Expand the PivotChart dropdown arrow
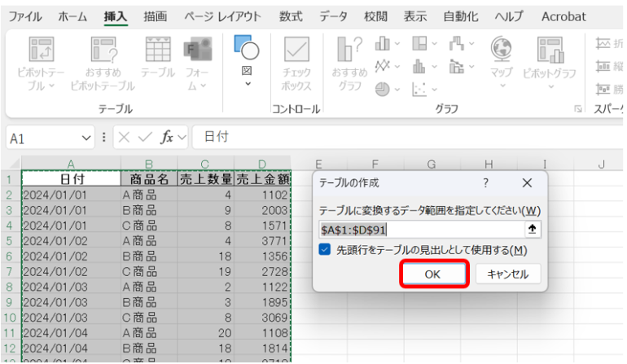The image size is (627, 364). click(551, 87)
